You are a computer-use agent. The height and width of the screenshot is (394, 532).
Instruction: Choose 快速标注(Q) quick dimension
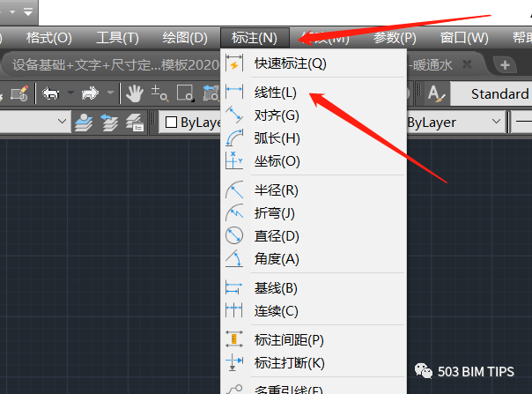pyautogui.click(x=314, y=63)
